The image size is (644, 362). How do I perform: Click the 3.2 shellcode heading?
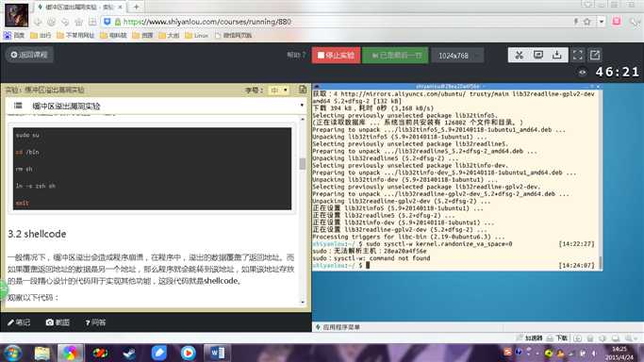pos(37,234)
